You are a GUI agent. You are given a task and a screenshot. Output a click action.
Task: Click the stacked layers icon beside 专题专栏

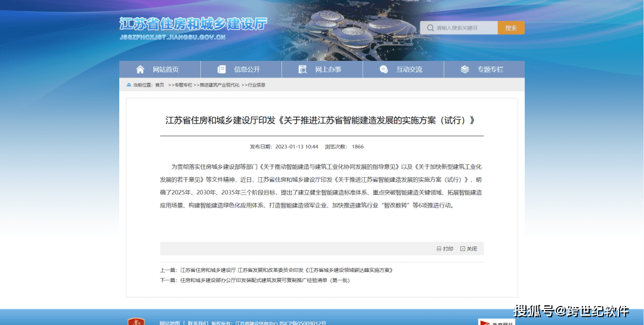coord(465,69)
